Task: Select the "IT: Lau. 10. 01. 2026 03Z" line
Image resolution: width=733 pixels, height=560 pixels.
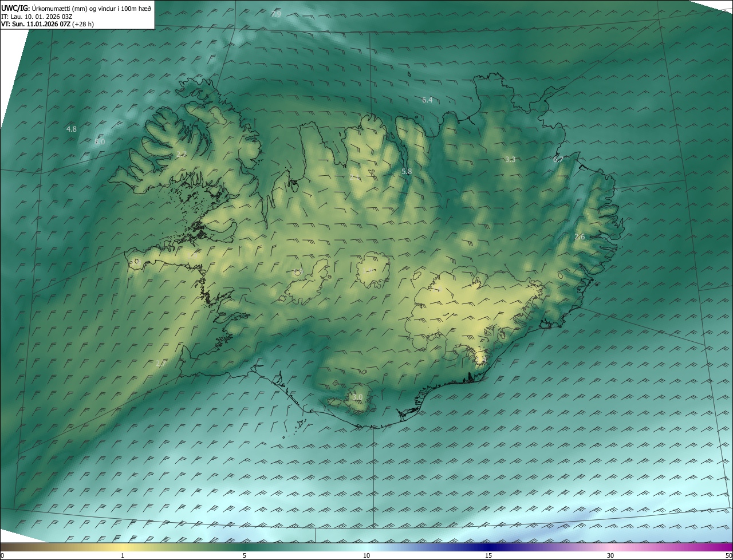Action: click(37, 16)
